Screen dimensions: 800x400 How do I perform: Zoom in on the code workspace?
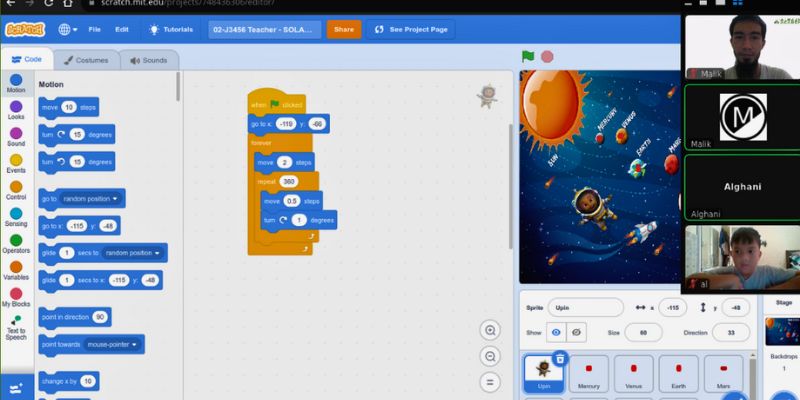tap(490, 330)
